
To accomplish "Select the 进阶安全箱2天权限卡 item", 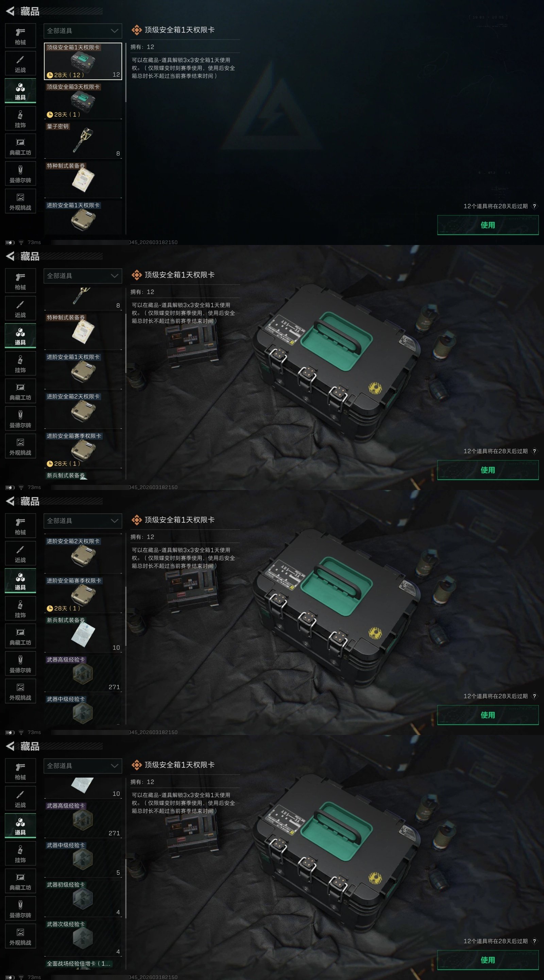I will click(83, 410).
